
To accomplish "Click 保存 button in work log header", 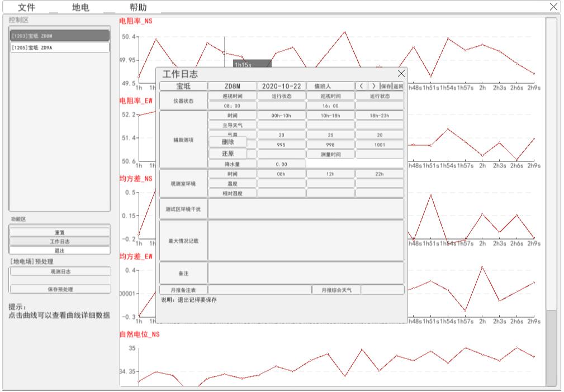I will (386, 86).
